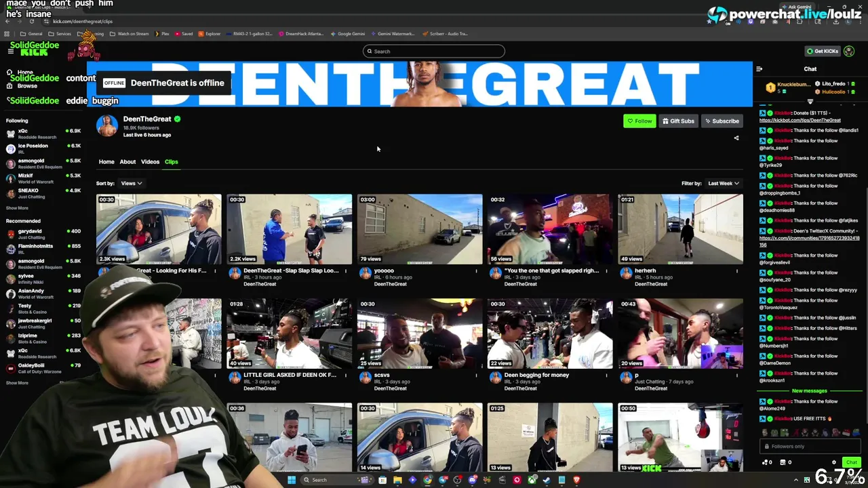The height and width of the screenshot is (488, 868).
Task: Click the Subscribe button
Action: (722, 121)
